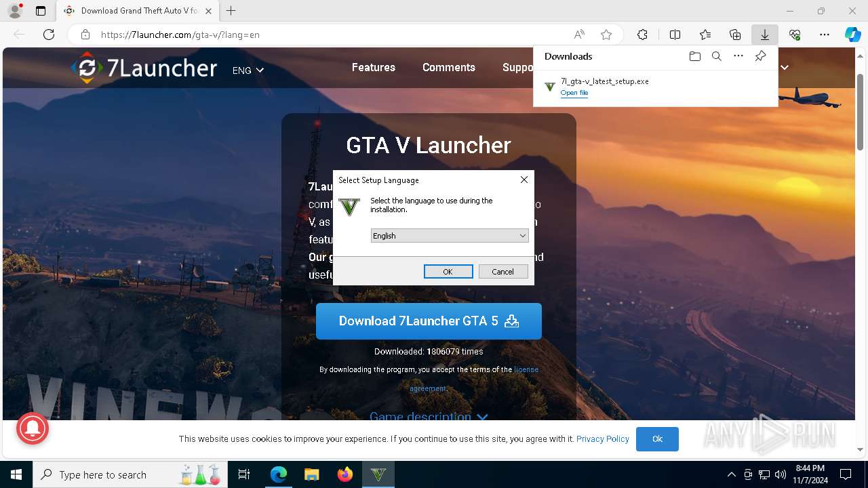Open Edge Settings and more menu

click(x=825, y=35)
